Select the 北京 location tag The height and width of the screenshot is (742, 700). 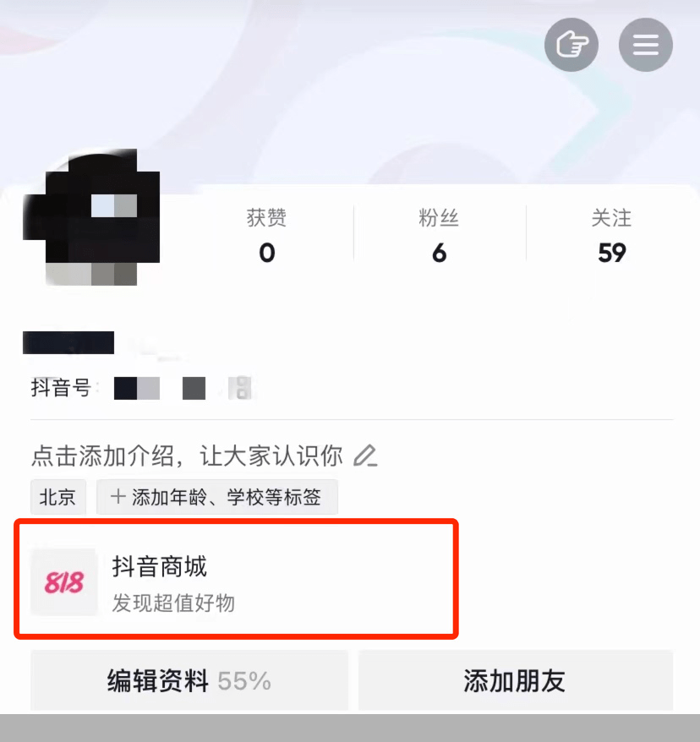(x=58, y=497)
